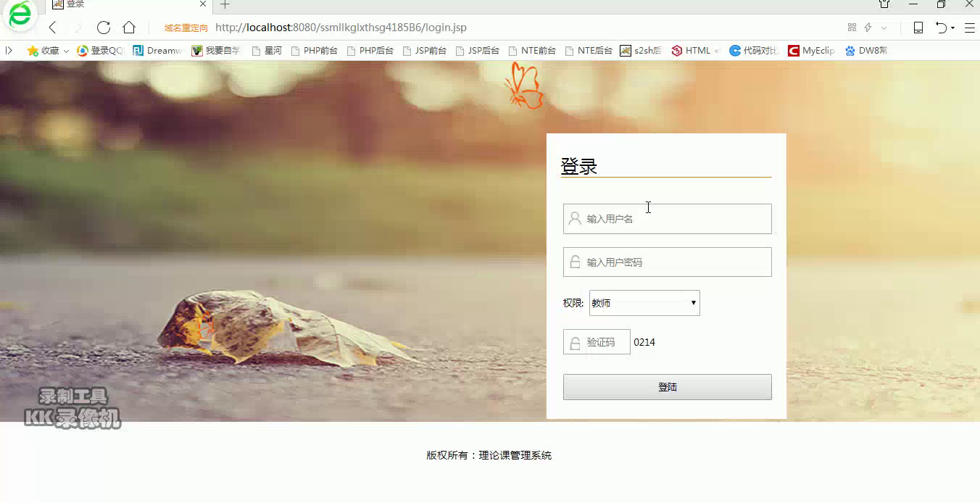Image resolution: width=980 pixels, height=503 pixels.
Task: Open the 代码对比 bookmark
Action: coord(754,51)
